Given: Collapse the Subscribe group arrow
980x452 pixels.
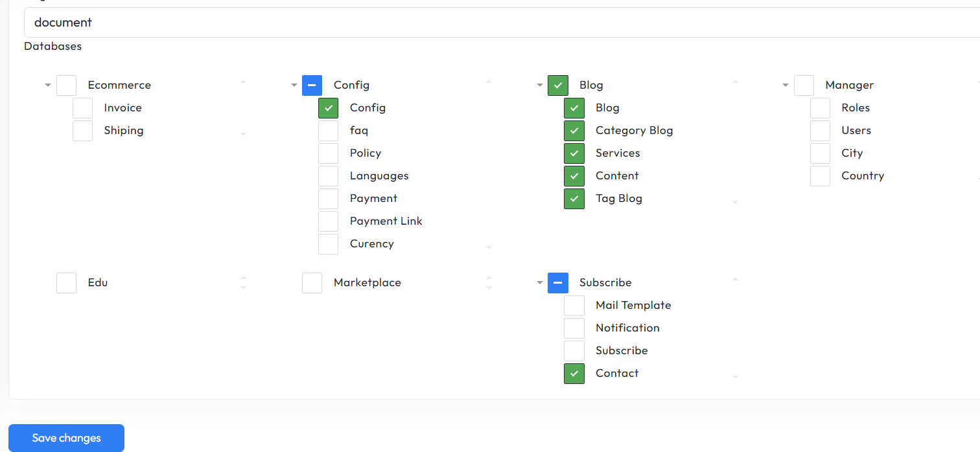Looking at the screenshot, I should pos(540,283).
